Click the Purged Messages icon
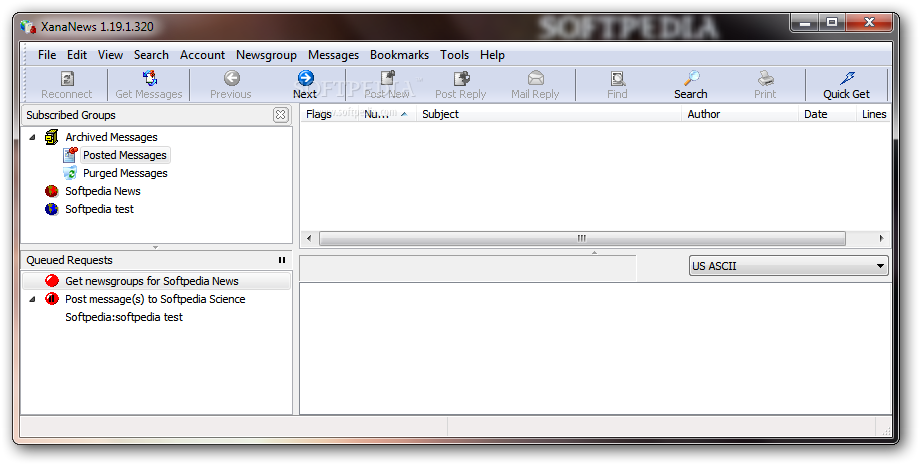This screenshot has height=465, width=920. point(70,173)
